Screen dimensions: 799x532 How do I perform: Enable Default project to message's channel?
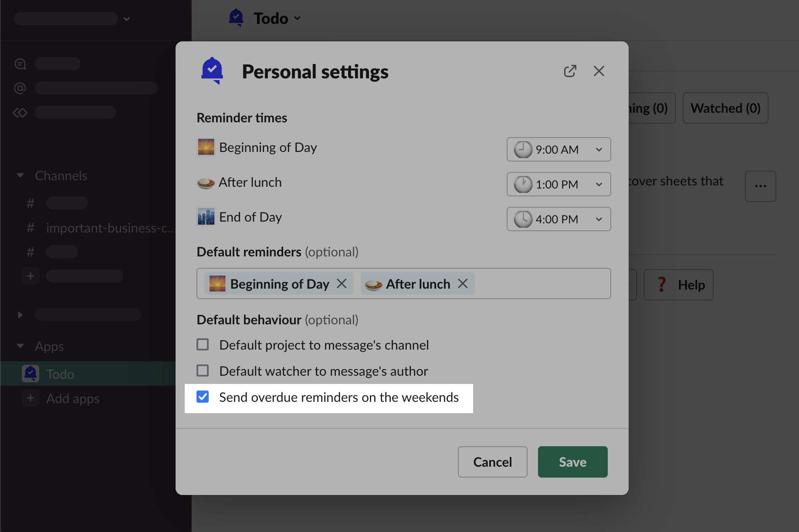[203, 345]
